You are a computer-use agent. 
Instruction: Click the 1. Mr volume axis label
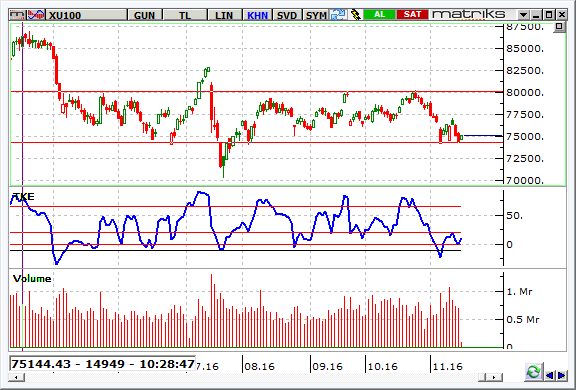coord(519,292)
